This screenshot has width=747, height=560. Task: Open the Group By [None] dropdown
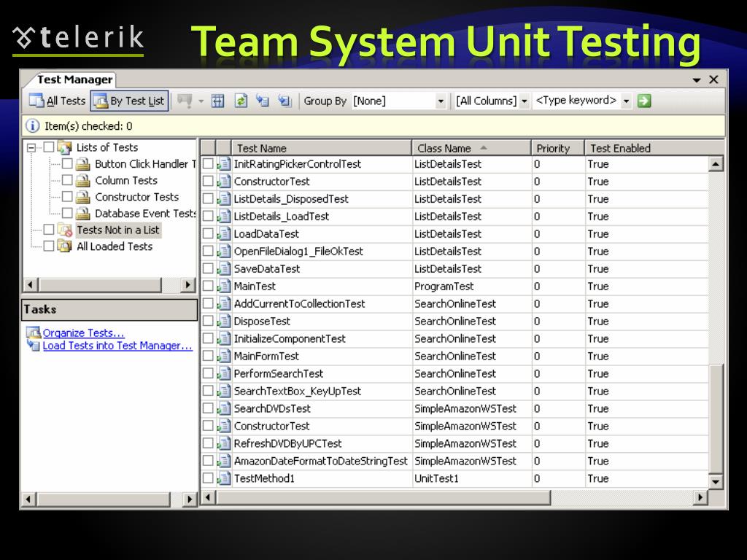(x=441, y=101)
